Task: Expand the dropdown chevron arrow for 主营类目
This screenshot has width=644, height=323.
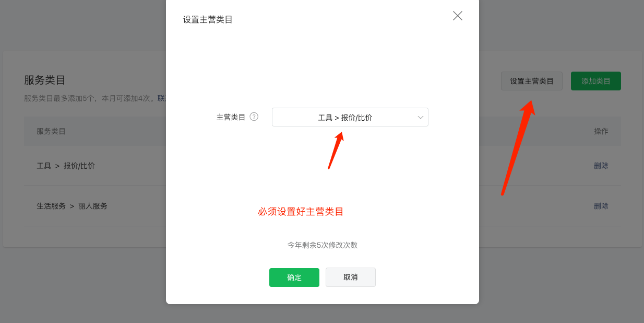Action: click(x=421, y=118)
